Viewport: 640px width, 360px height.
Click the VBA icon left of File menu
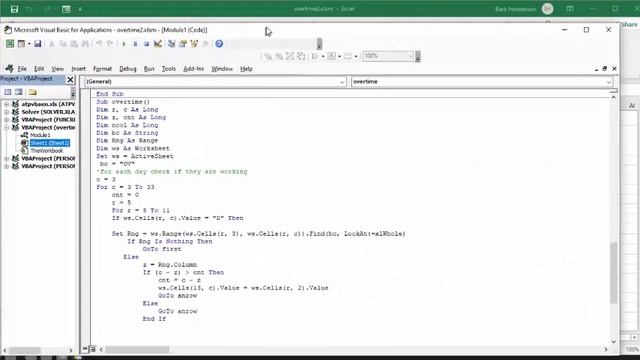(9, 69)
